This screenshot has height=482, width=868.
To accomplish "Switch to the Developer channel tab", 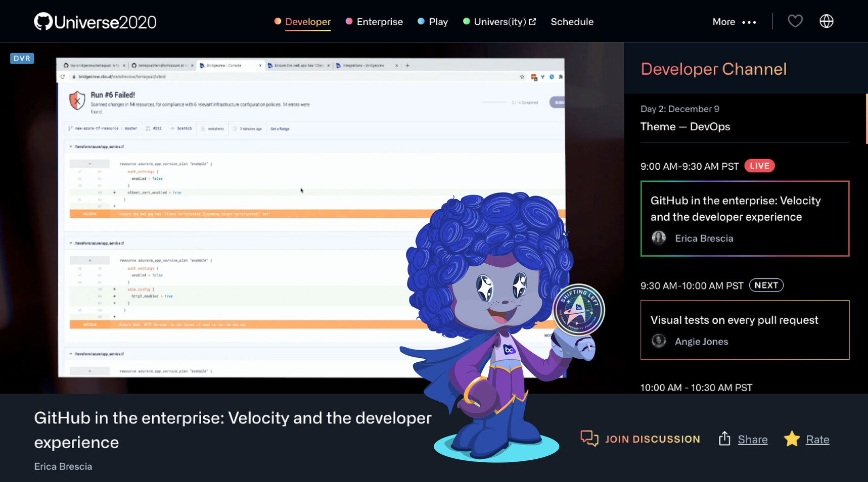I will pyautogui.click(x=307, y=22).
